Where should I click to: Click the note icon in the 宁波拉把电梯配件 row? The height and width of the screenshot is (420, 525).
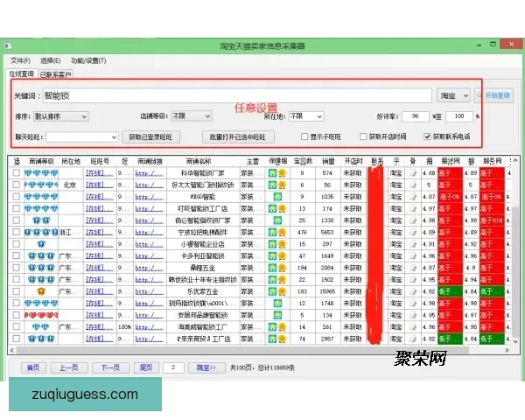pyautogui.click(x=413, y=232)
